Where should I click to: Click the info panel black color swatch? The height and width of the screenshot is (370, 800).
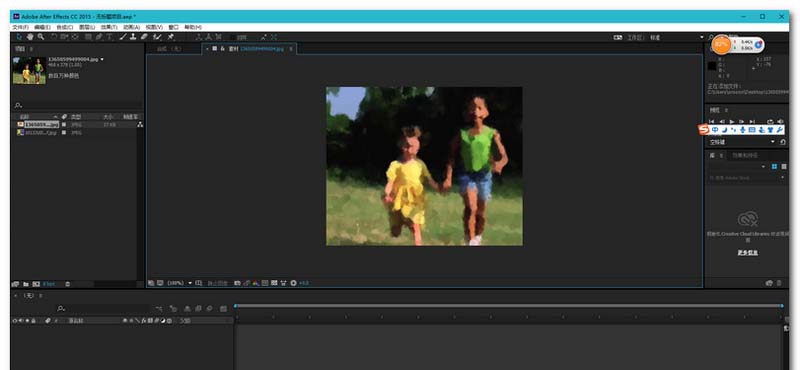tap(712, 66)
